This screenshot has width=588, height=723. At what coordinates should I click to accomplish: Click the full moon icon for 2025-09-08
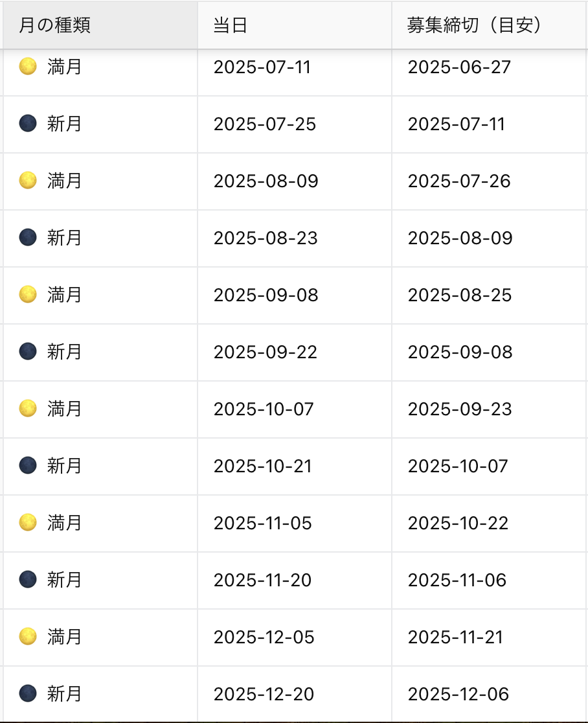[28, 294]
